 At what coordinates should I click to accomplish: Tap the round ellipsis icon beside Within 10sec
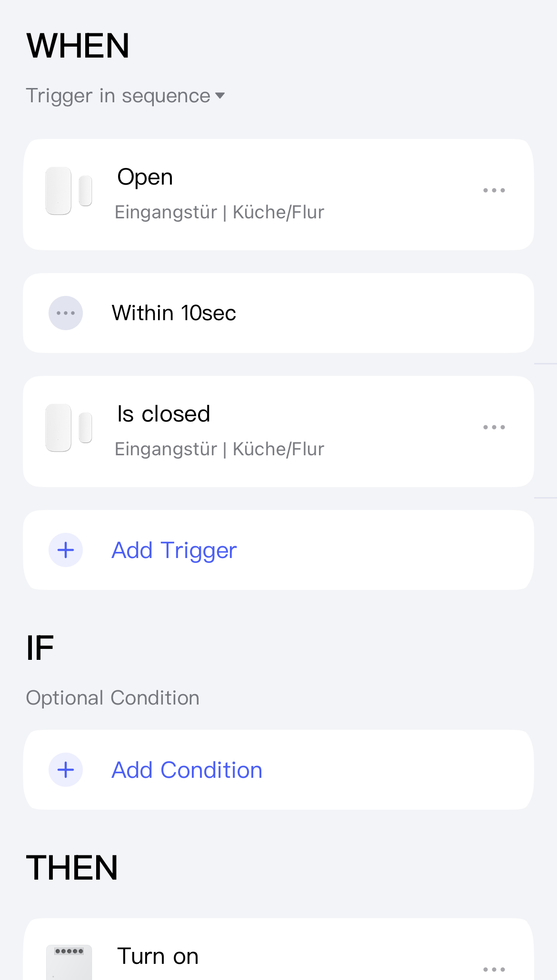point(66,313)
